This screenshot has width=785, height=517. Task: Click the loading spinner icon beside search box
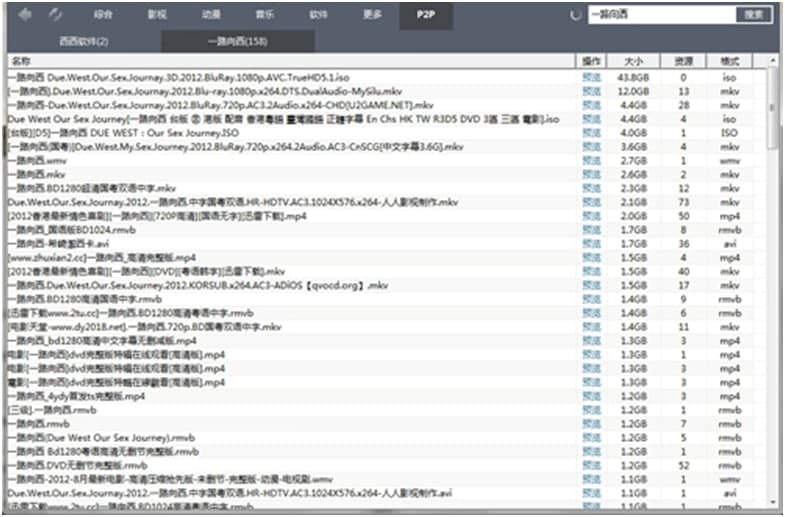coord(576,15)
